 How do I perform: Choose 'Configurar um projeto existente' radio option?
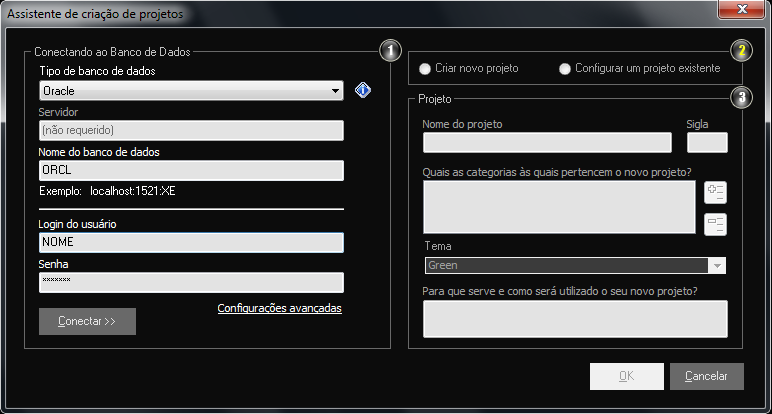point(566,69)
